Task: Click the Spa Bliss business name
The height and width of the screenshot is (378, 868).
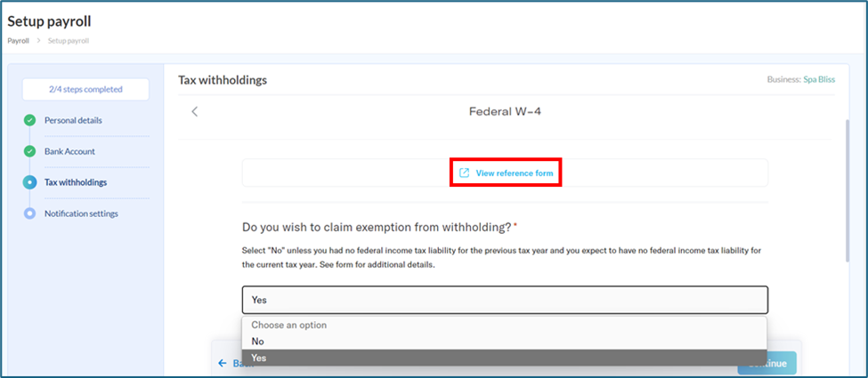Action: click(x=819, y=79)
